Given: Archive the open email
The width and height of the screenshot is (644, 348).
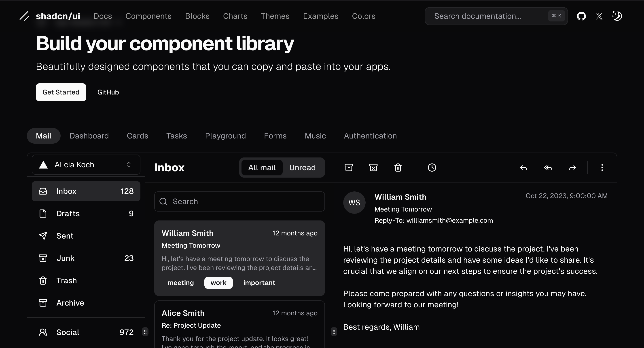Looking at the screenshot, I should click(349, 168).
